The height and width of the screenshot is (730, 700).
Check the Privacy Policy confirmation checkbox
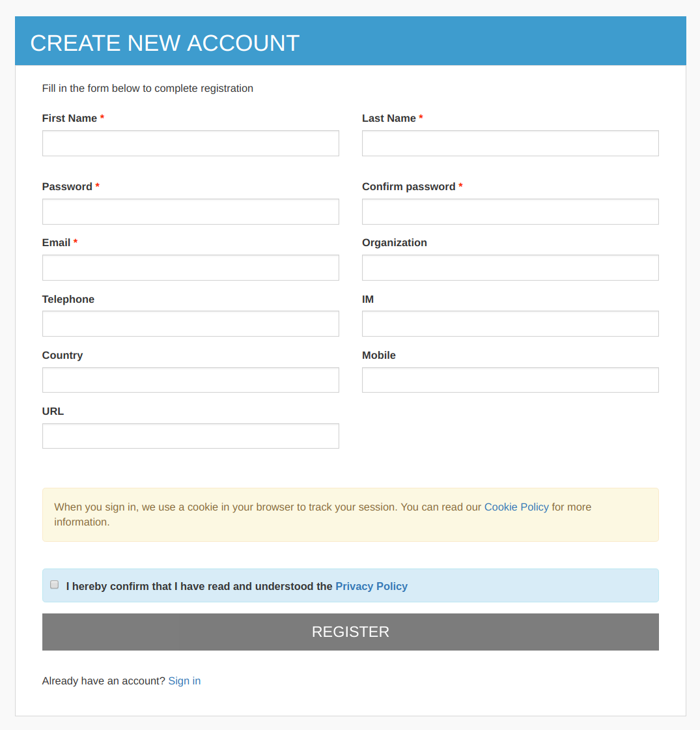coord(54,584)
